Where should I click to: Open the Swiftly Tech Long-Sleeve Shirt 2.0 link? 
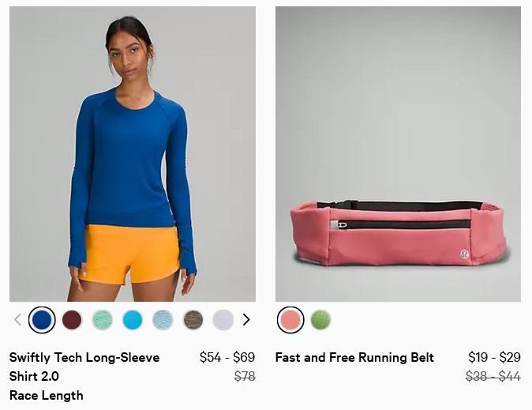click(x=84, y=367)
